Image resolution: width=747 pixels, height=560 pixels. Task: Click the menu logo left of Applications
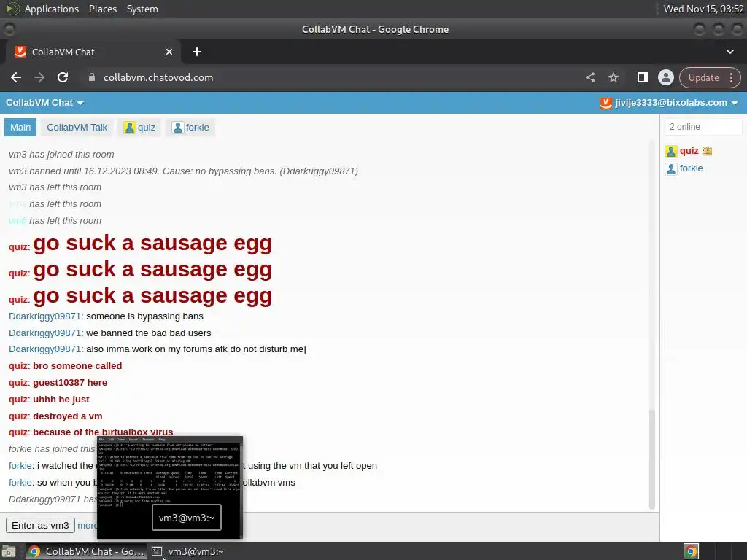pos(12,9)
